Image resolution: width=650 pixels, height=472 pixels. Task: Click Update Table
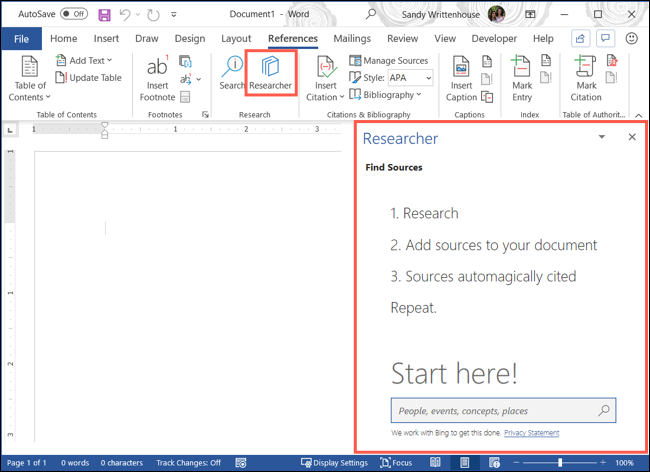point(88,77)
